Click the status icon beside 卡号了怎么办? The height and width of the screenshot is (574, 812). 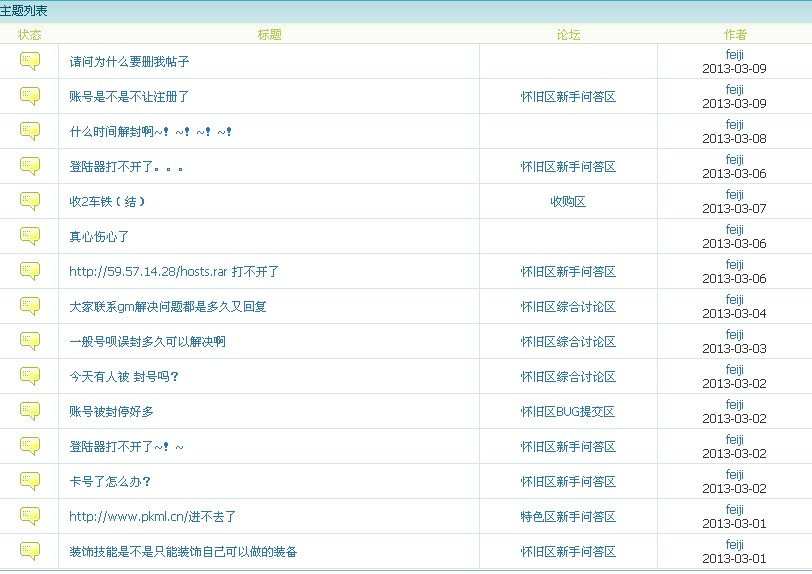30,482
